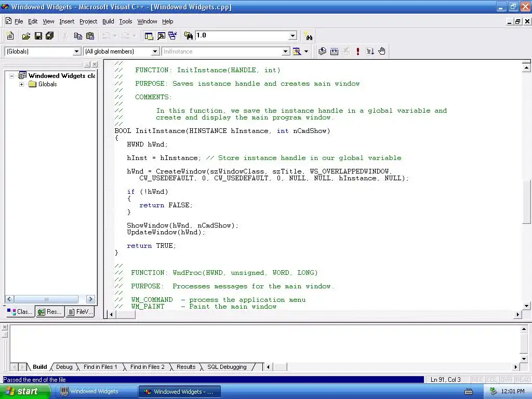The image size is (532, 399).
Task: Select the Build output tab
Action: [39, 367]
